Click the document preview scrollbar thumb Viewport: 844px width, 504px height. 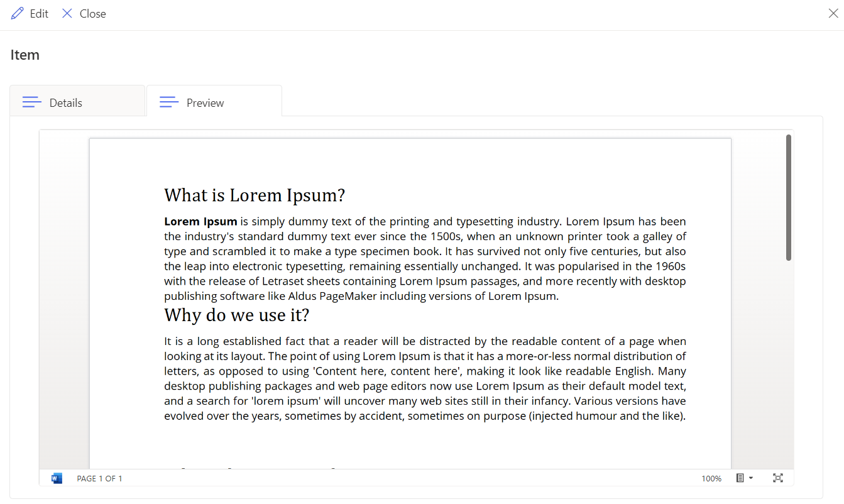click(x=789, y=197)
